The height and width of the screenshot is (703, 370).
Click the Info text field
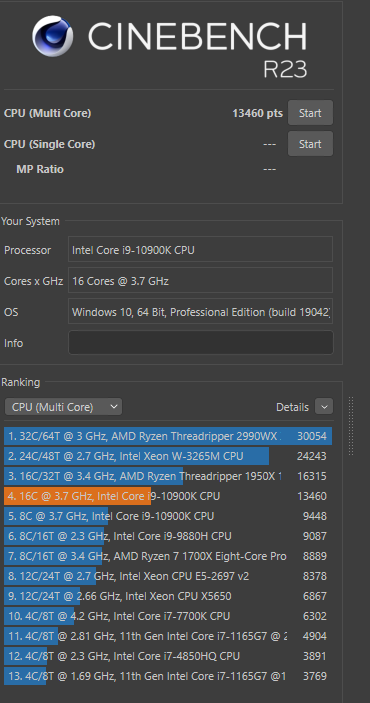(x=200, y=343)
